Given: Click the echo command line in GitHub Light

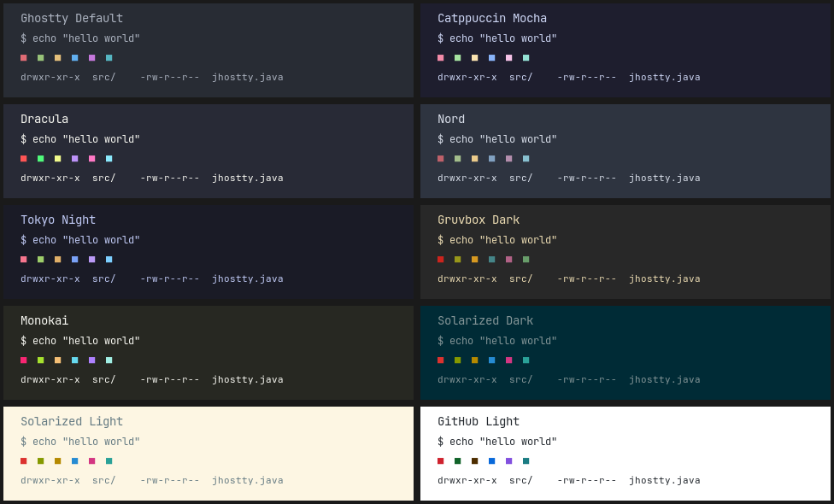Looking at the screenshot, I should (x=497, y=442).
